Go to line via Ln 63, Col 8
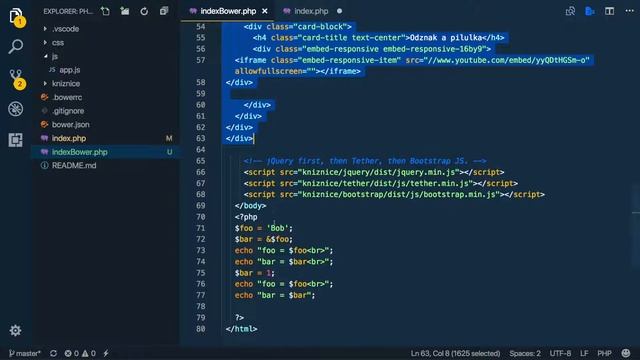Viewport: 640px width, 360px height. (455, 353)
